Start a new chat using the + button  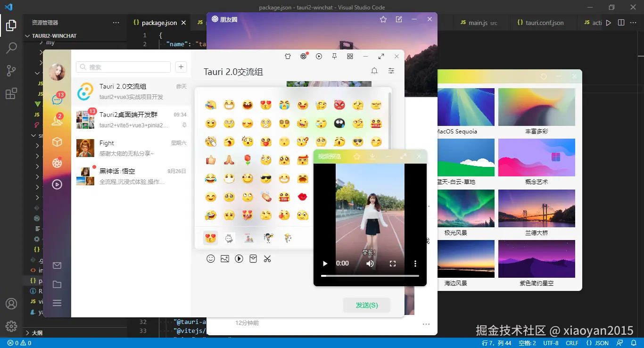pyautogui.click(x=181, y=67)
